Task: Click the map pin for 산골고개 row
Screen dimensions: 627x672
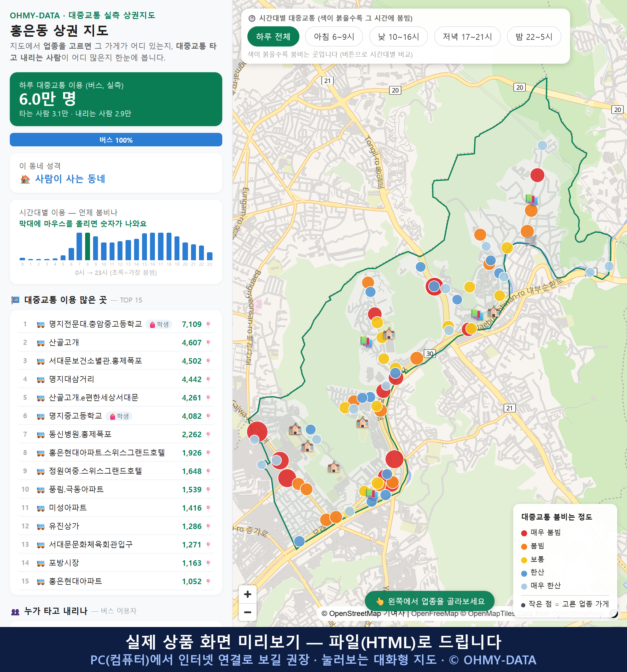Action: coord(208,343)
